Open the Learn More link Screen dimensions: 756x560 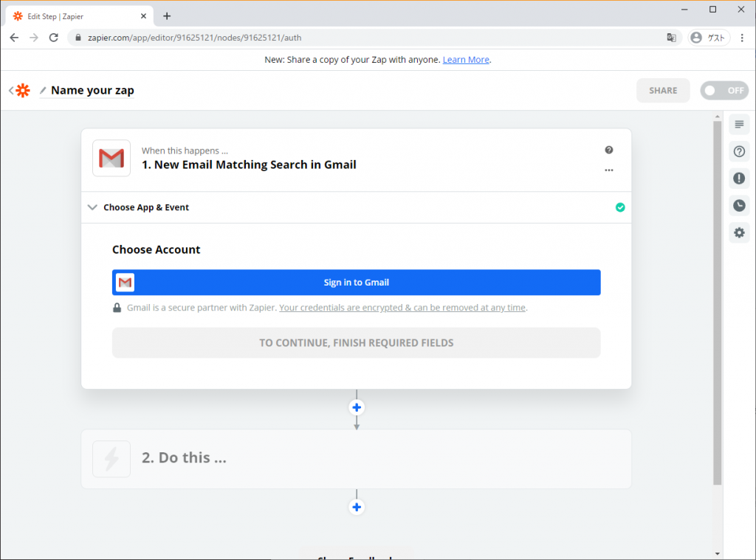pyautogui.click(x=466, y=60)
